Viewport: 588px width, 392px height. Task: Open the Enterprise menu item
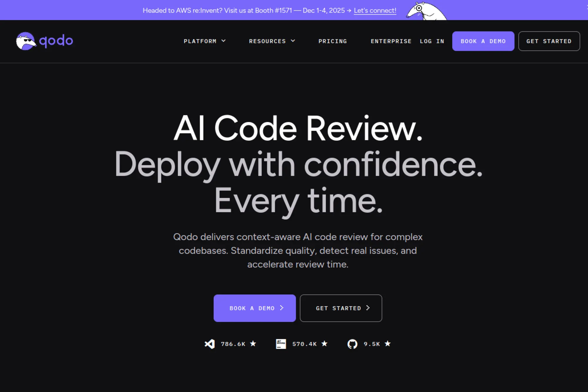pos(391,41)
